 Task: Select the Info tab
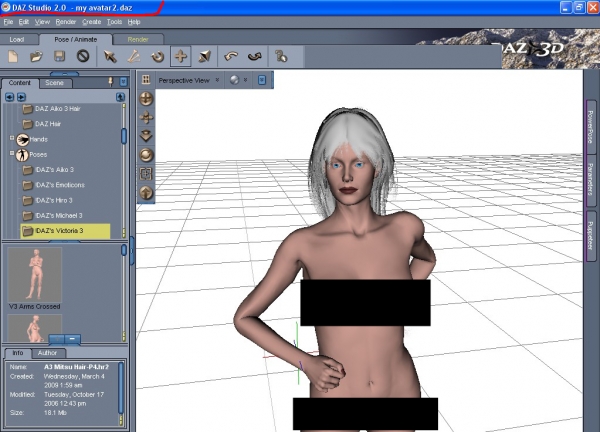click(18, 353)
